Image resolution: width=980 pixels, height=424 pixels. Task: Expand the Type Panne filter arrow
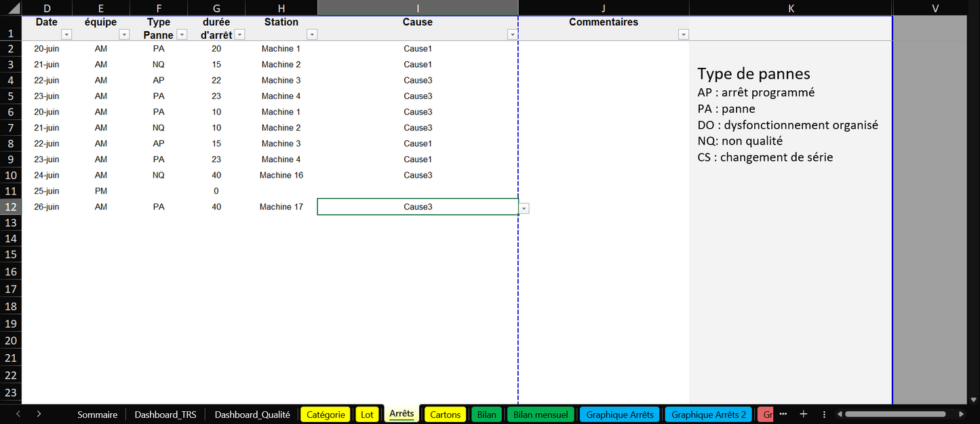(x=181, y=35)
